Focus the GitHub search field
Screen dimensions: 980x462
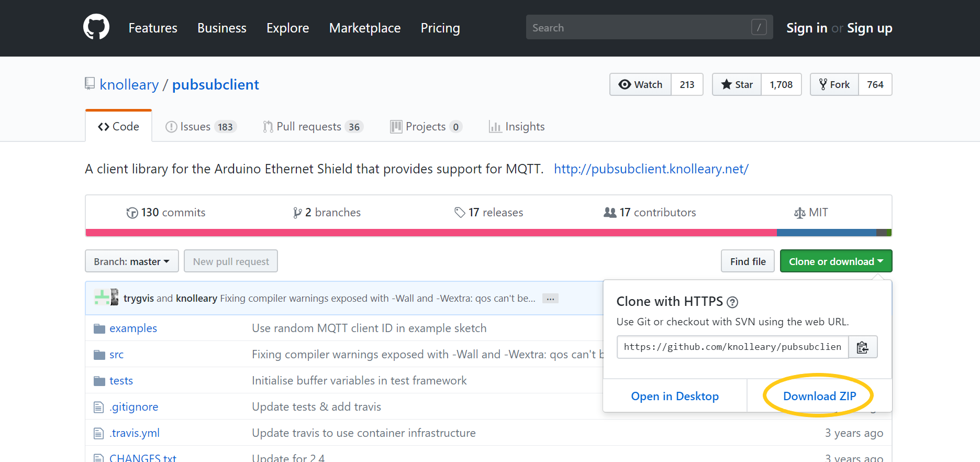pyautogui.click(x=649, y=27)
